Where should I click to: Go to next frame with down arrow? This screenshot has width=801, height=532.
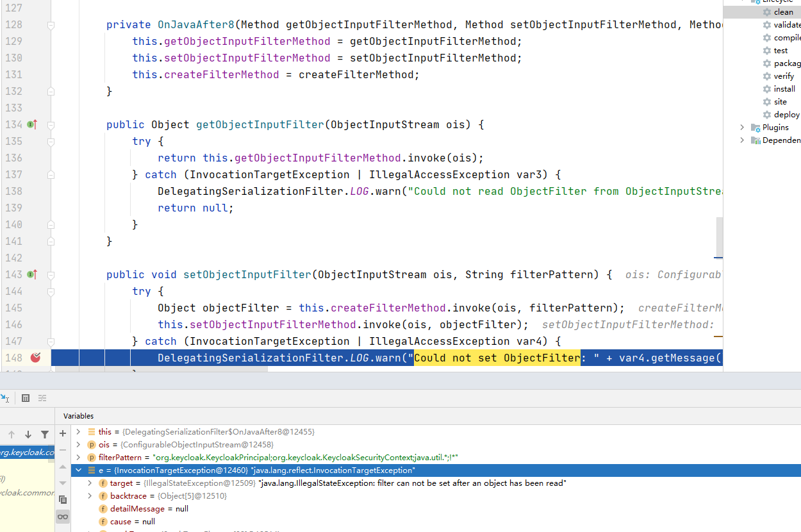click(x=28, y=435)
